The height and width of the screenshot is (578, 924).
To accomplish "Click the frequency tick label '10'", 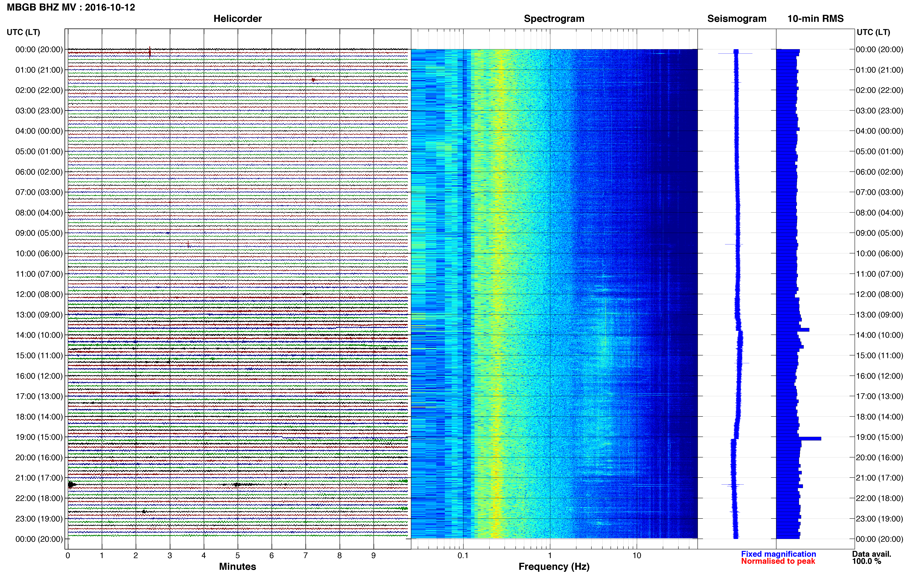I will tap(636, 556).
